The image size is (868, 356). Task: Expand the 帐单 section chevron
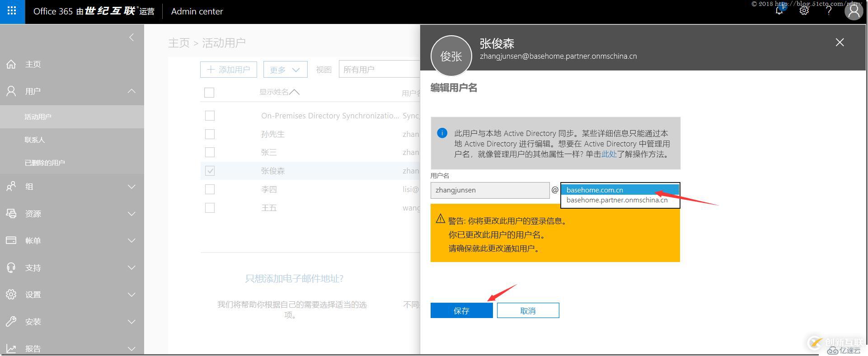point(131,240)
